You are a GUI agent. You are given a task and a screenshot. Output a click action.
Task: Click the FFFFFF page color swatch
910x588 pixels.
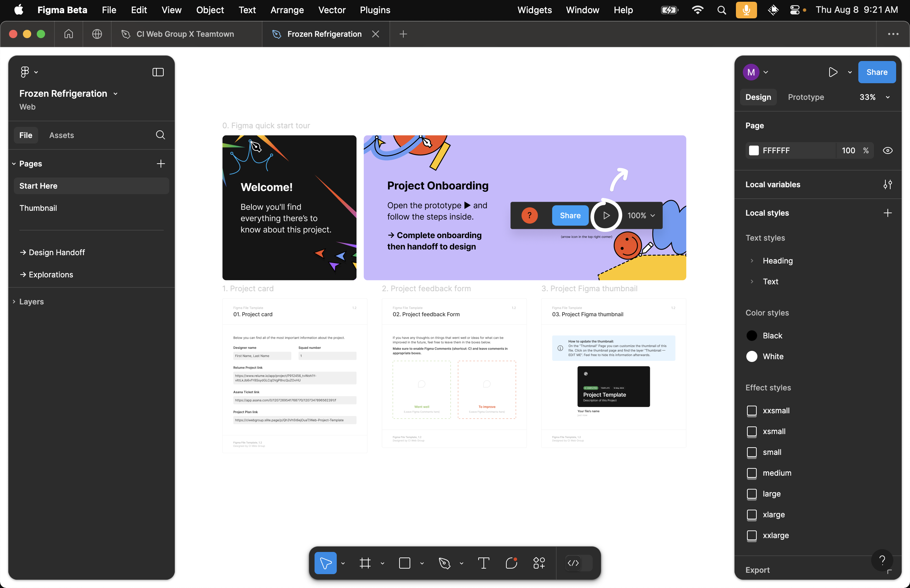tap(754, 150)
